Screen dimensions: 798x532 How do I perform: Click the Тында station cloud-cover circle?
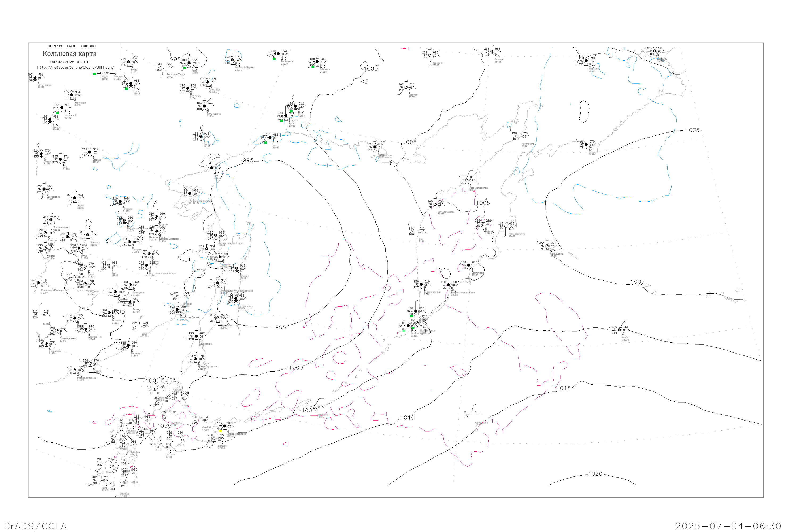point(50,119)
